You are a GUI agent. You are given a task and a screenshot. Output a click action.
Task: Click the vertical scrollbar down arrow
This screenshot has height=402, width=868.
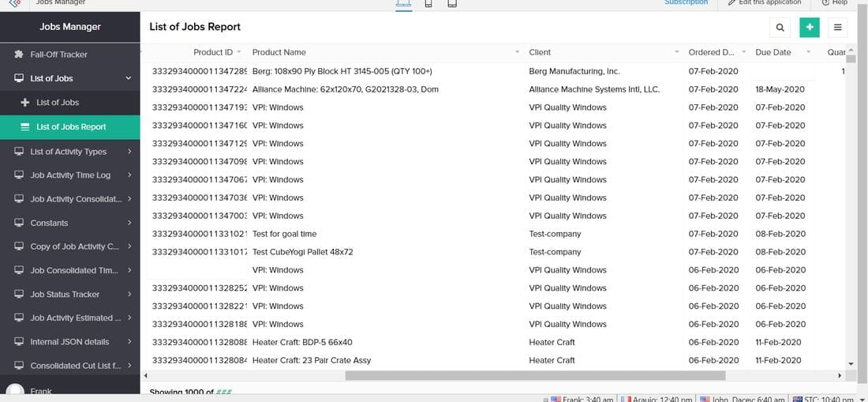(x=851, y=364)
